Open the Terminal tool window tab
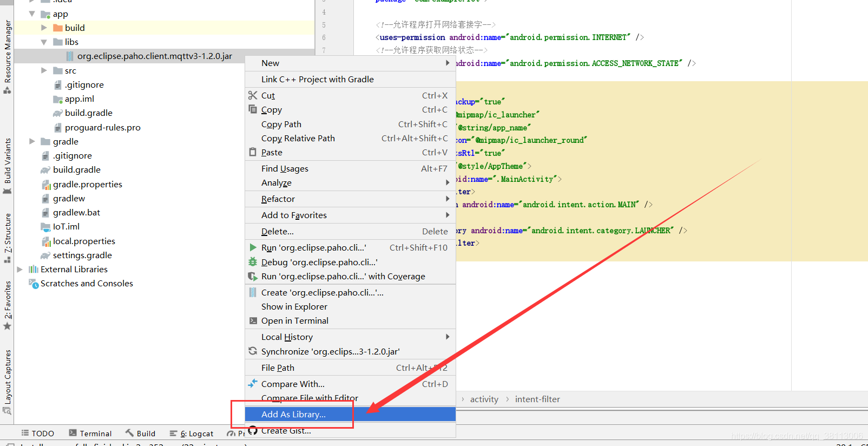Image resolution: width=868 pixels, height=446 pixels. point(90,433)
